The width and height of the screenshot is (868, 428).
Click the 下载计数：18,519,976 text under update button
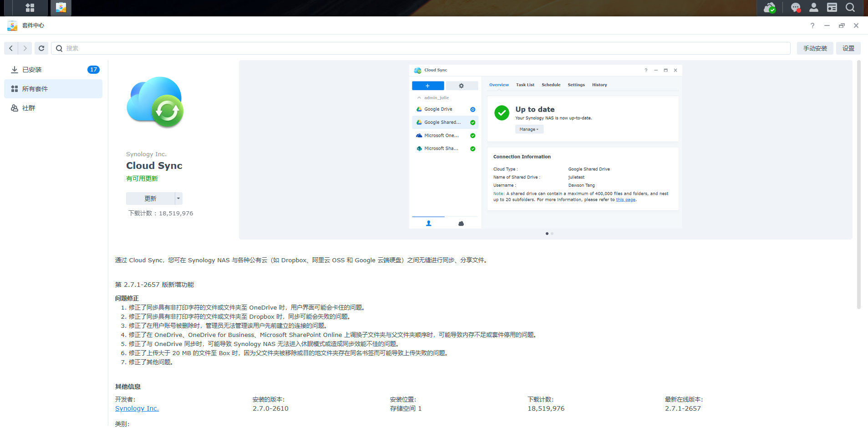tap(161, 213)
